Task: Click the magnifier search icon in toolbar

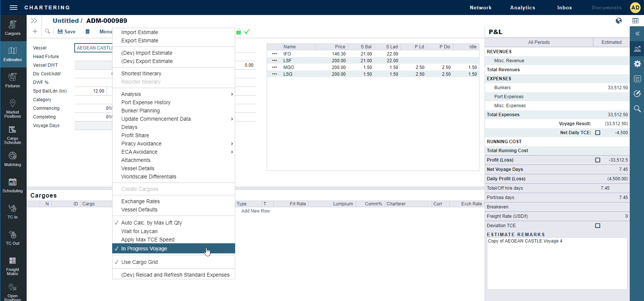Action: point(48,31)
